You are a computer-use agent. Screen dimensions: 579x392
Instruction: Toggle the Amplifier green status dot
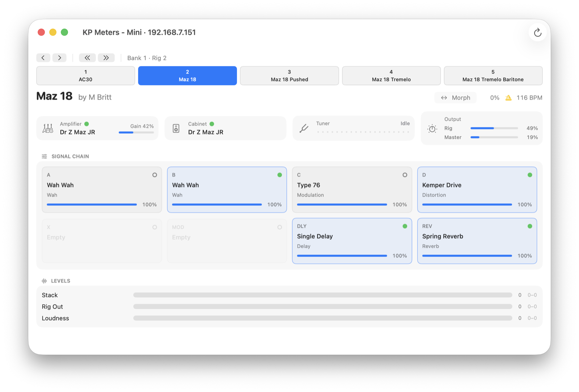click(x=86, y=124)
